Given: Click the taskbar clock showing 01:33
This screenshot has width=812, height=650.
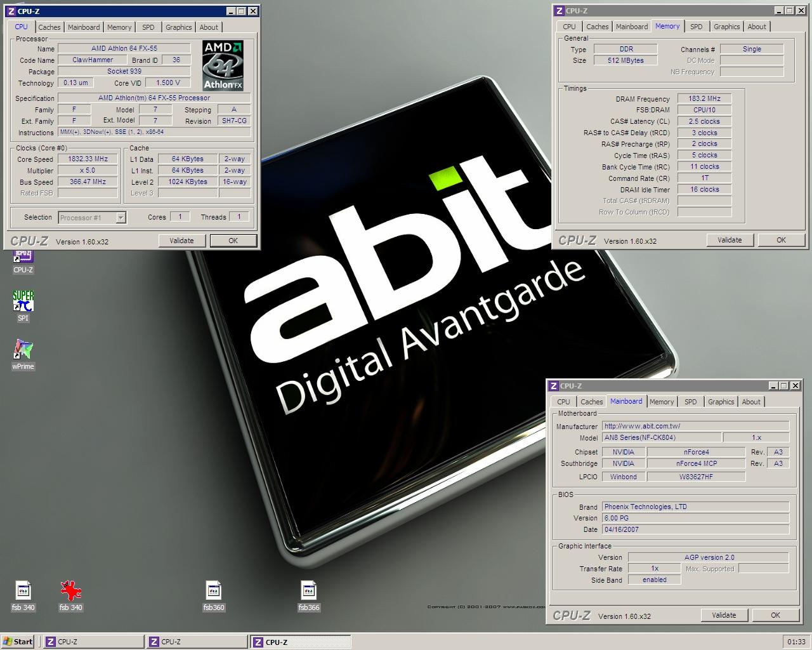Looking at the screenshot, I should 796,642.
